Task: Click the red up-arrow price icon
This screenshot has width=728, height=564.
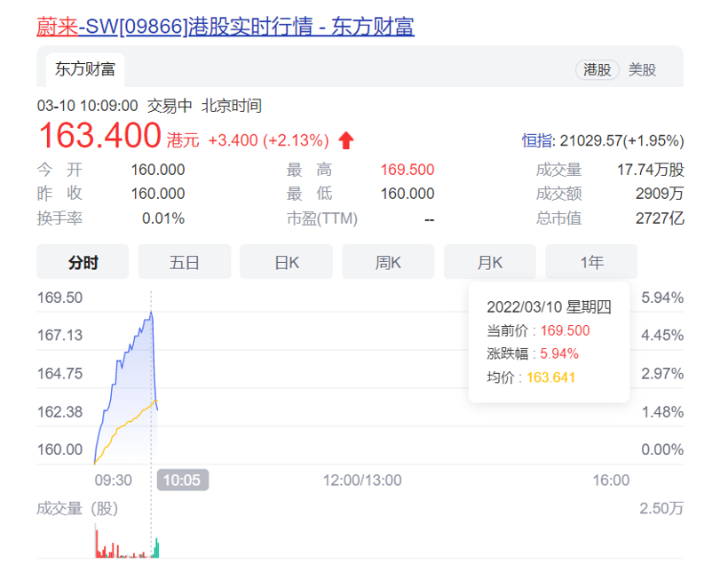Action: (x=346, y=140)
